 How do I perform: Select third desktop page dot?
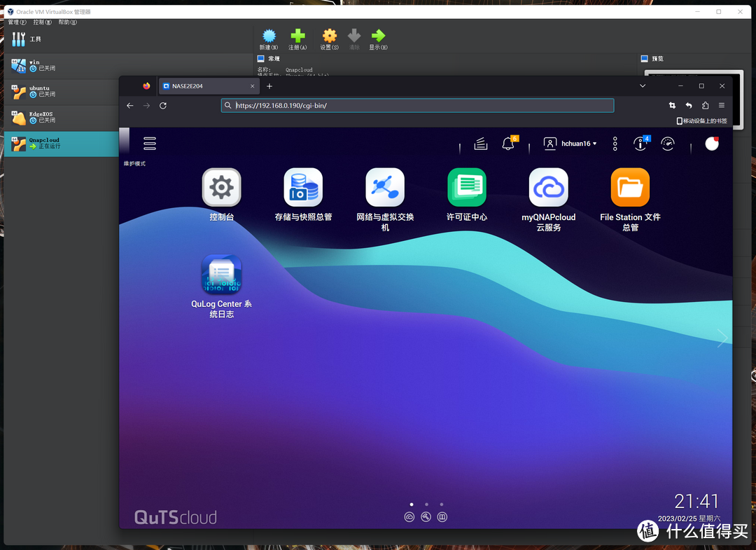point(442,504)
